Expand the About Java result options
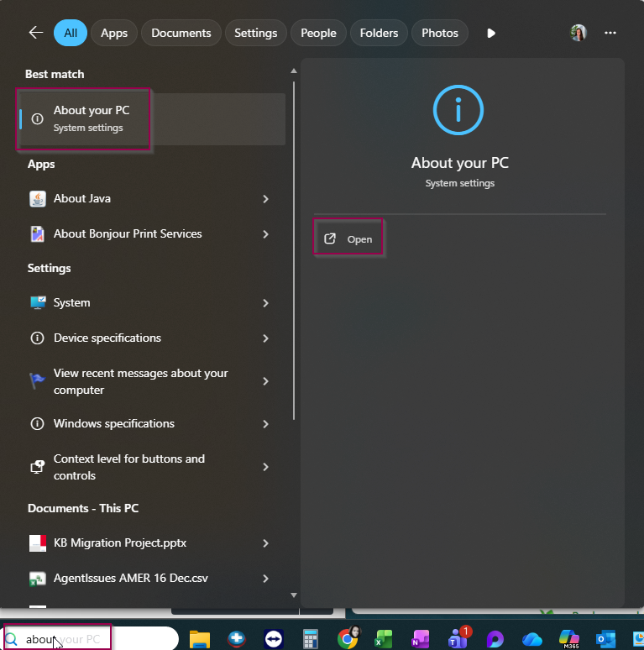This screenshot has height=650, width=644. 265,199
